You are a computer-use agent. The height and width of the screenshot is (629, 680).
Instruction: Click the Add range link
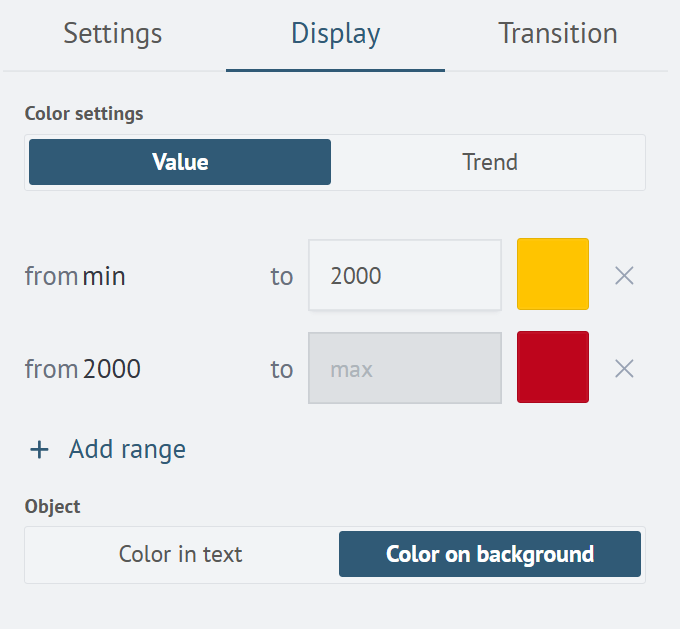[127, 450]
